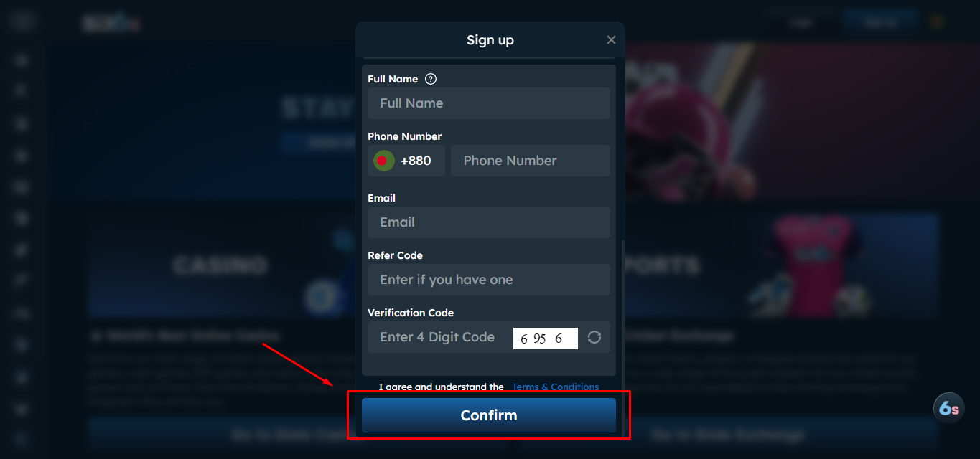Select the Bangladesh flag country icon
980x459 pixels.
pyautogui.click(x=383, y=161)
